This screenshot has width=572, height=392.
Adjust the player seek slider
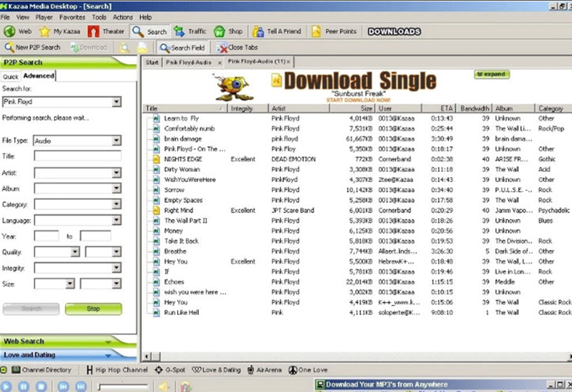point(123,386)
